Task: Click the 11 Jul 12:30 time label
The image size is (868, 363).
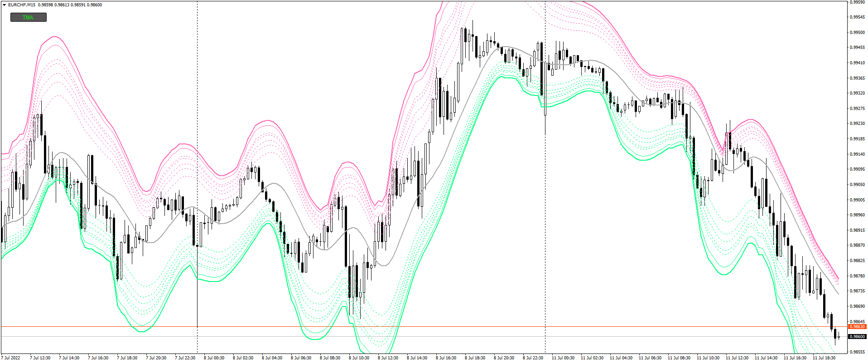Action: [737, 358]
